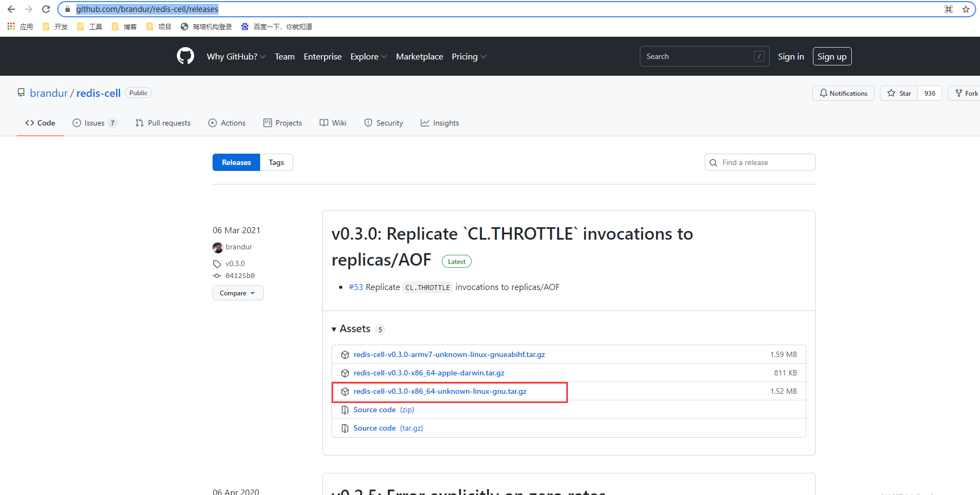
Task: Open the Actions tab with its play icon
Action: pyautogui.click(x=213, y=123)
